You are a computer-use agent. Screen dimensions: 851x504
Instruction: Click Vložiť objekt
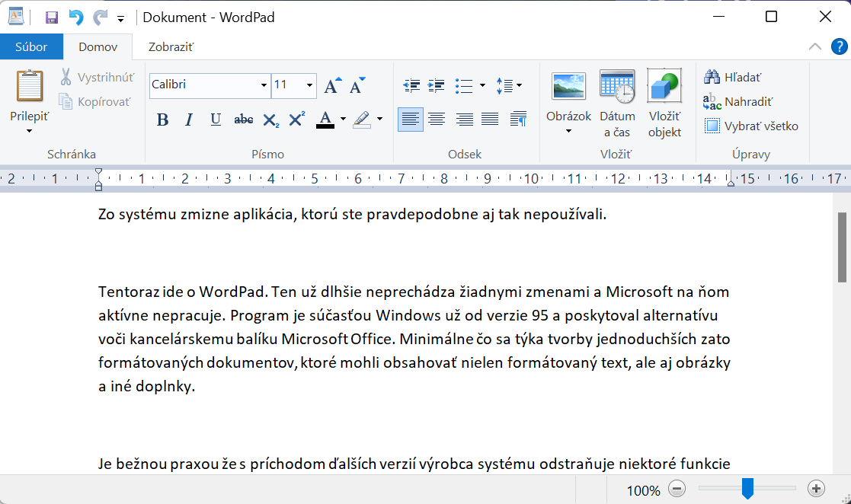[664, 103]
